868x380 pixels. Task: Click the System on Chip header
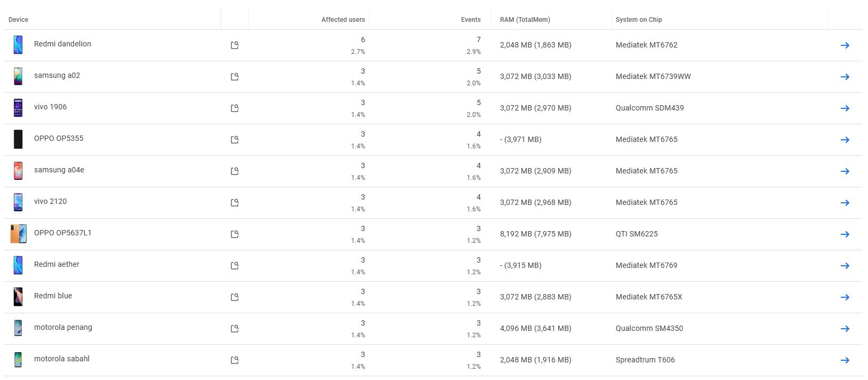tap(638, 20)
